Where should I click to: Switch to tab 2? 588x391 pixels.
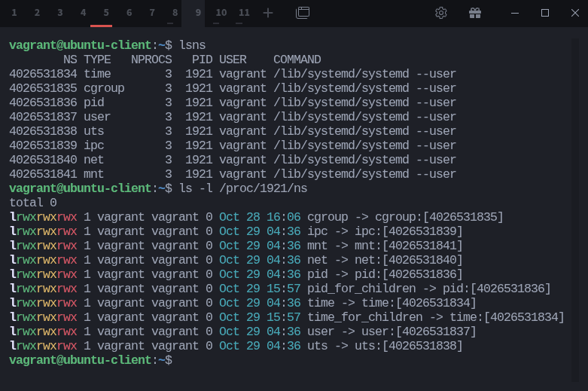pos(37,13)
